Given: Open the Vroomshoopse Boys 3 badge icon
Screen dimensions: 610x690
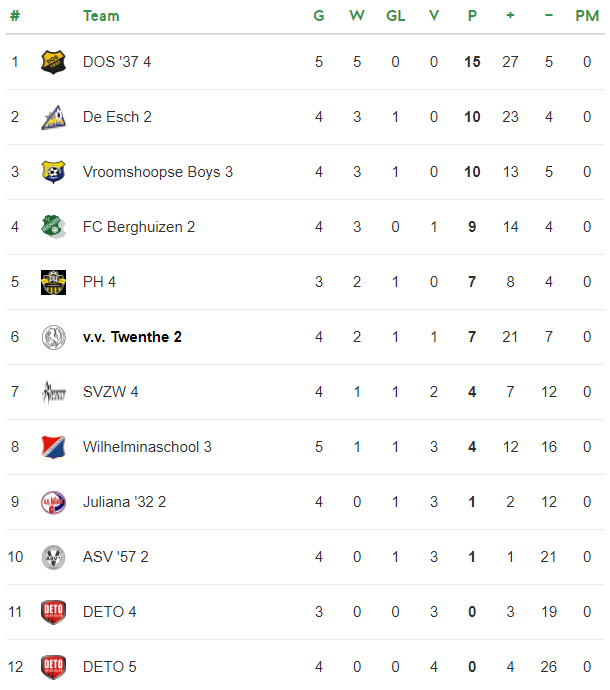Looking at the screenshot, I should [x=53, y=172].
